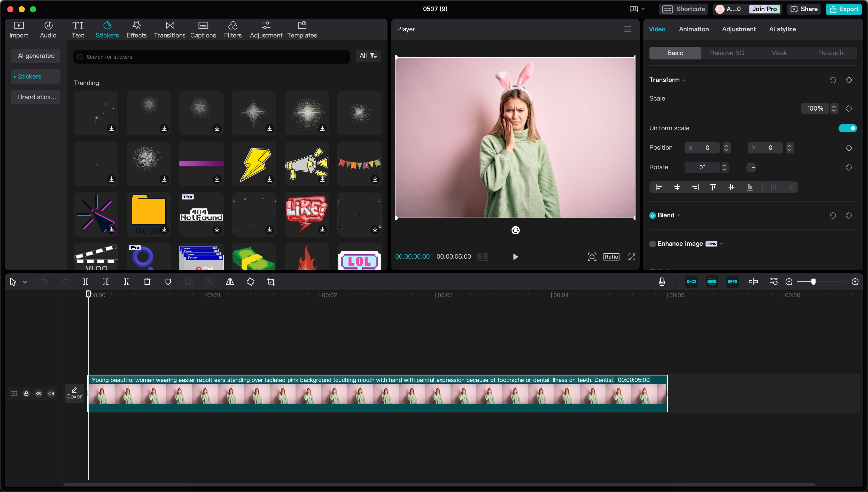Toggle Uniform scale switch
The height and width of the screenshot is (492, 868).
pos(847,128)
